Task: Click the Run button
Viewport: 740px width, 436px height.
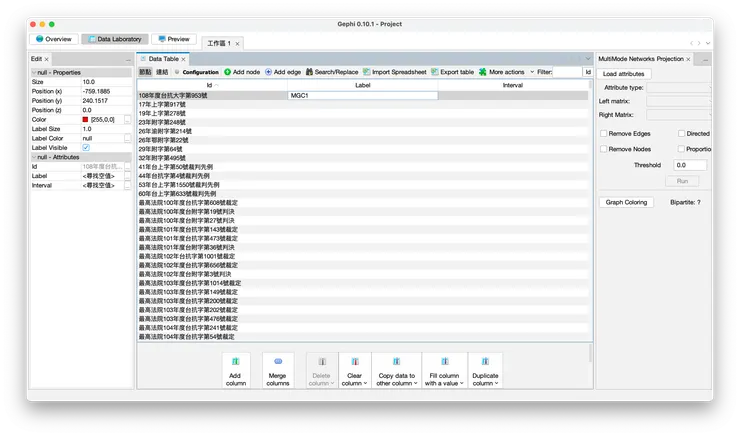Action: pyautogui.click(x=682, y=181)
